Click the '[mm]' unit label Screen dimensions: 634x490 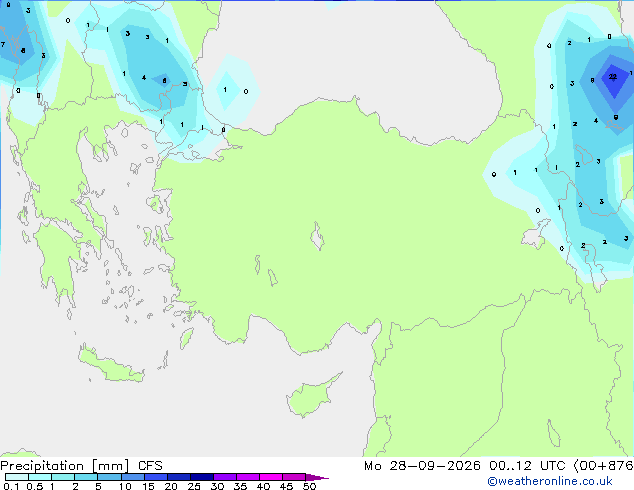point(110,466)
